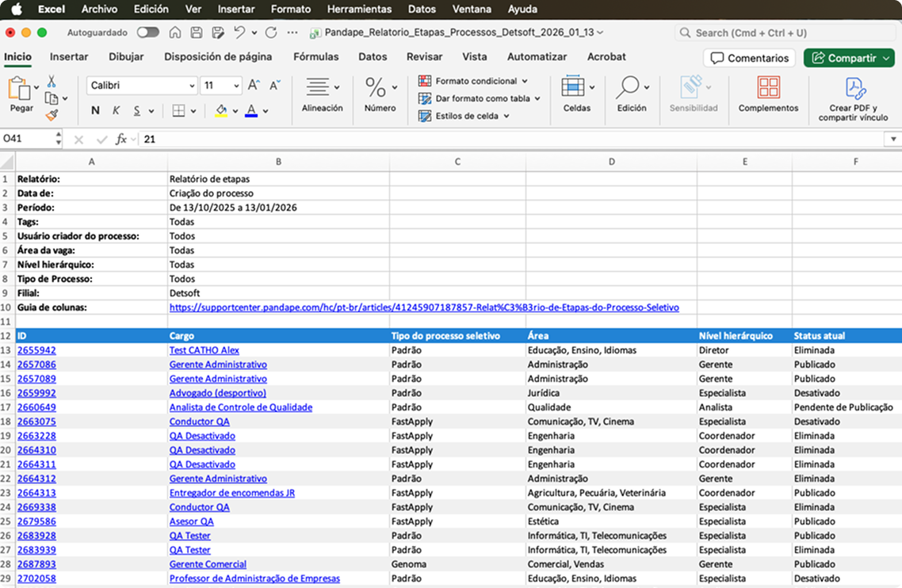Image resolution: width=902 pixels, height=588 pixels.
Task: Toggle the Autoguardado switch
Action: pyautogui.click(x=147, y=32)
